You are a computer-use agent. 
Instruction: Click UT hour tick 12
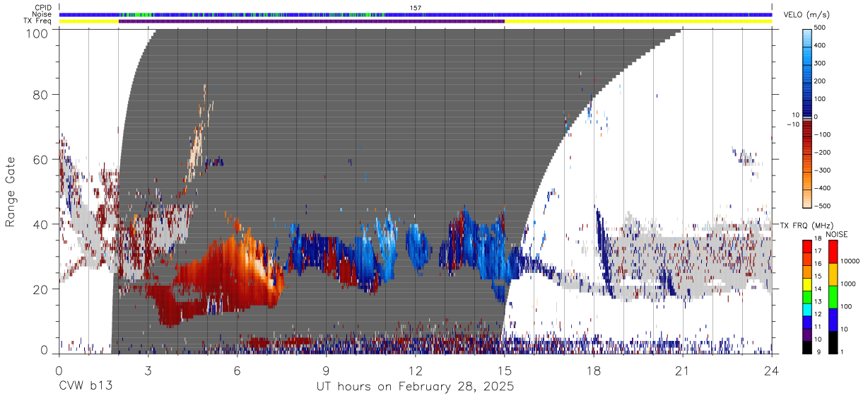[x=416, y=370]
